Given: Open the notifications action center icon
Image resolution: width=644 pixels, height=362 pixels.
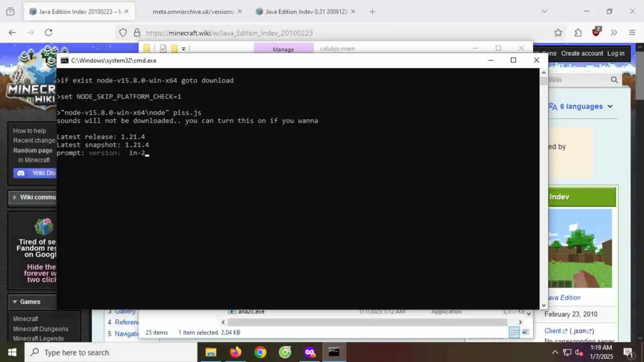Looking at the screenshot, I should [628, 352].
